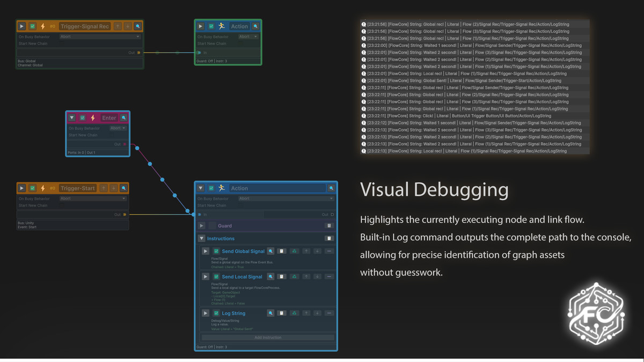Click copy icon on Guard row
The height and width of the screenshot is (362, 644).
(330, 226)
